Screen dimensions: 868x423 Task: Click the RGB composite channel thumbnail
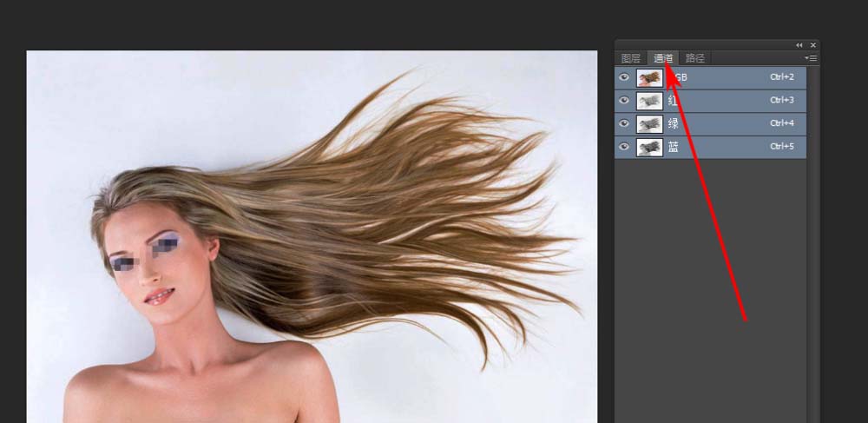(648, 77)
